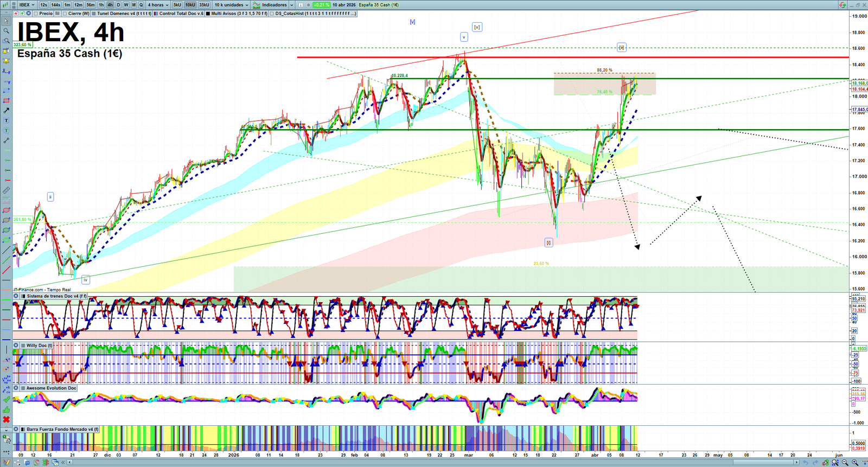Click the horizontal chart scrollbar

click(434, 463)
